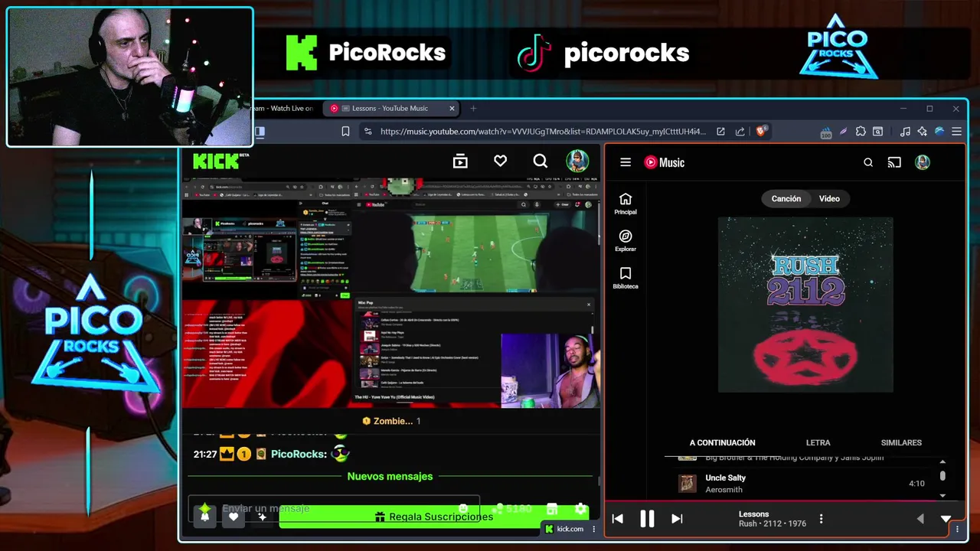The image size is (980, 551).
Task: Open kick.com panel options menu
Action: coord(593,529)
